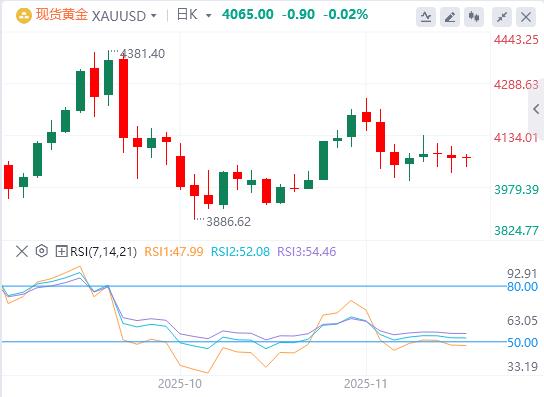
Task: Close the chart with the top X button
Action: coord(526,17)
